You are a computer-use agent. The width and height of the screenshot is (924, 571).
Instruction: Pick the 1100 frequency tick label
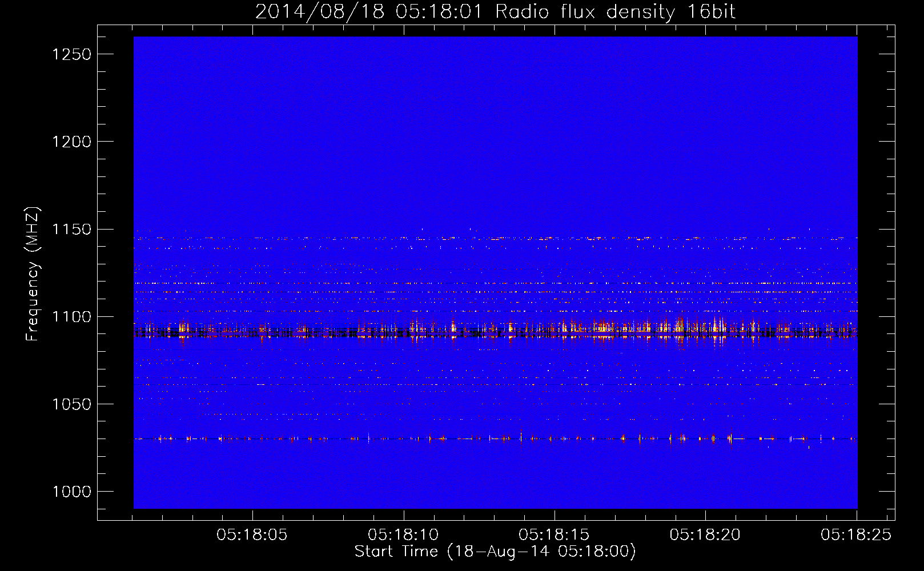(x=71, y=317)
